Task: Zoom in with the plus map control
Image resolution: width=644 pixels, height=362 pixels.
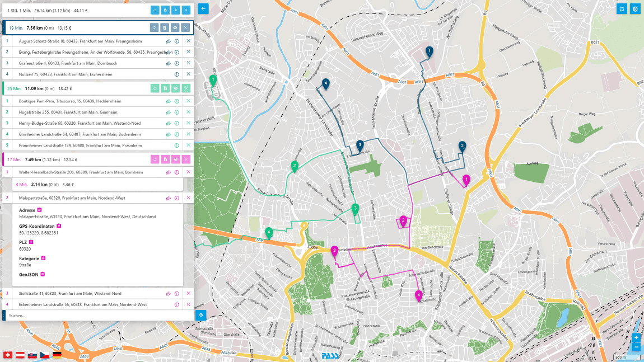Action: click(x=636, y=338)
